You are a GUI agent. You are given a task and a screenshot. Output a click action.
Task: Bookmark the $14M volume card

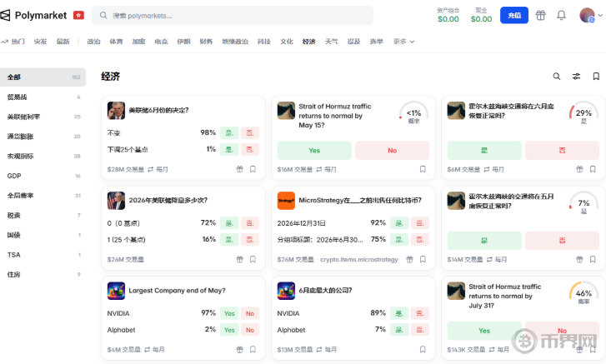click(593, 259)
